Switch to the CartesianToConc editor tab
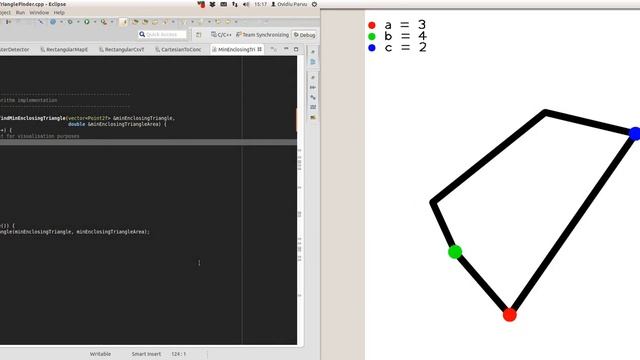The image size is (640, 360). (178, 49)
